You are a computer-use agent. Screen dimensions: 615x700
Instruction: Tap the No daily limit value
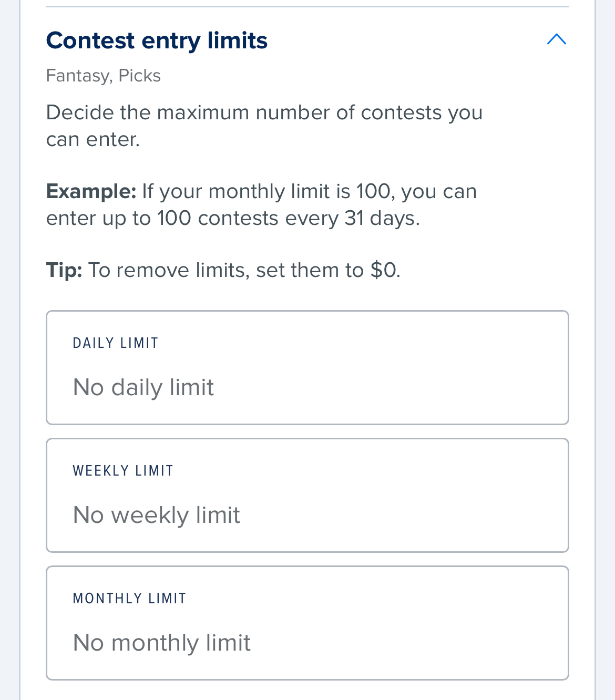pyautogui.click(x=143, y=387)
